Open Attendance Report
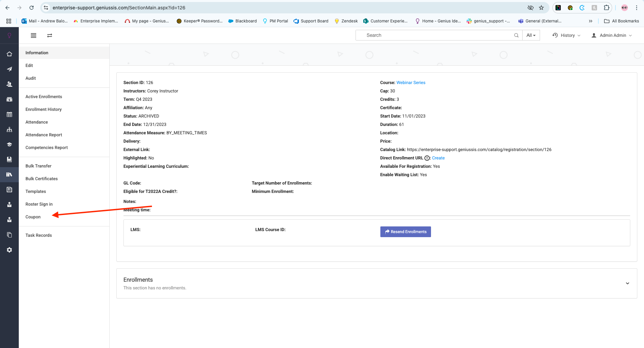This screenshot has width=644, height=348. pos(44,135)
